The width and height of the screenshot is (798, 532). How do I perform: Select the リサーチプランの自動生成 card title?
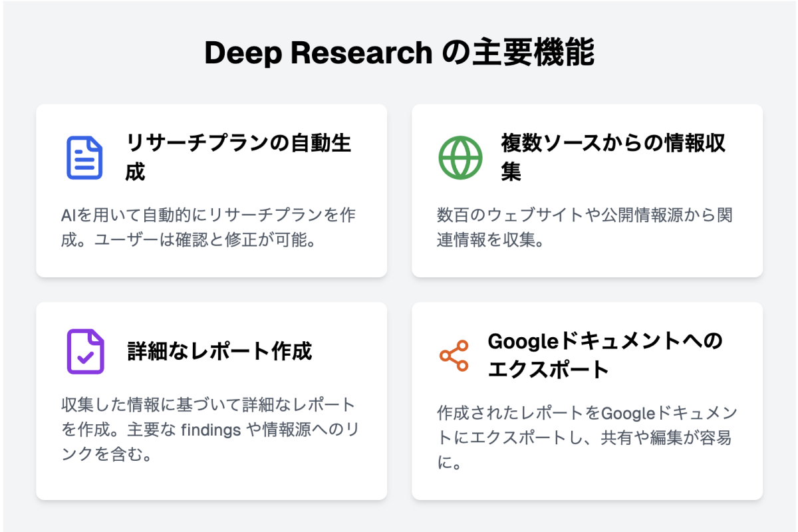(x=238, y=157)
